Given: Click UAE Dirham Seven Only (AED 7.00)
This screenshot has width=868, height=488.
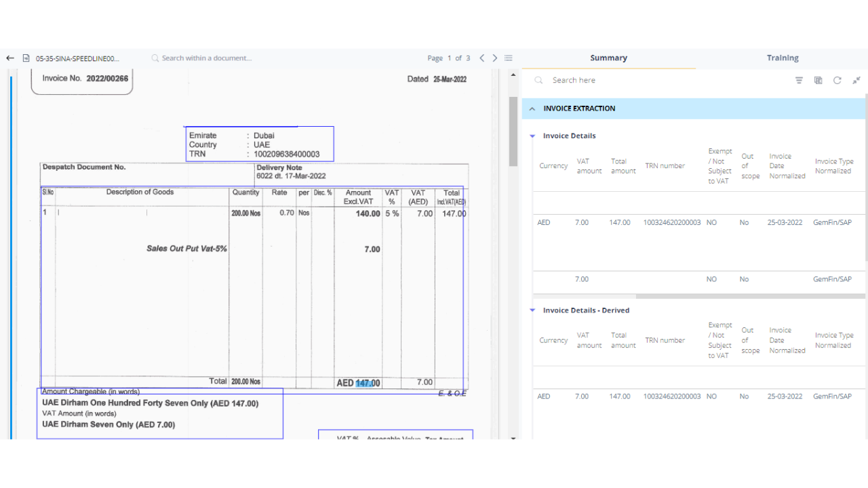Looking at the screenshot, I should click(108, 425).
